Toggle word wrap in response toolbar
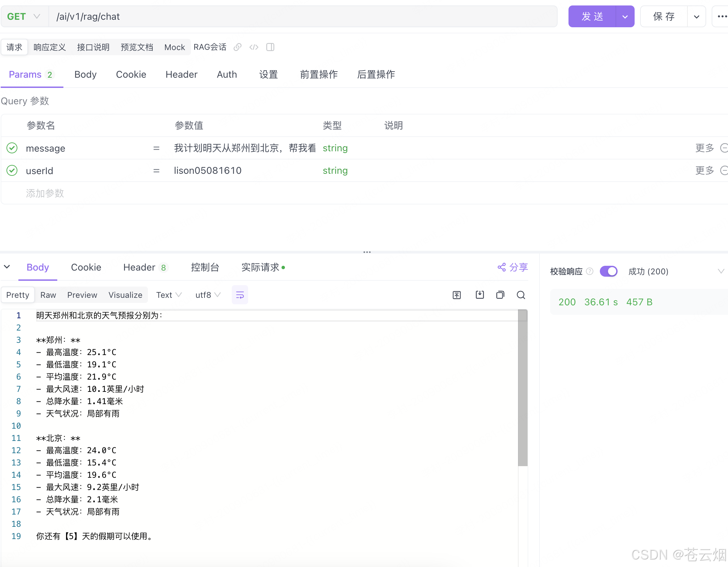Image resolution: width=728 pixels, height=567 pixels. click(x=240, y=295)
